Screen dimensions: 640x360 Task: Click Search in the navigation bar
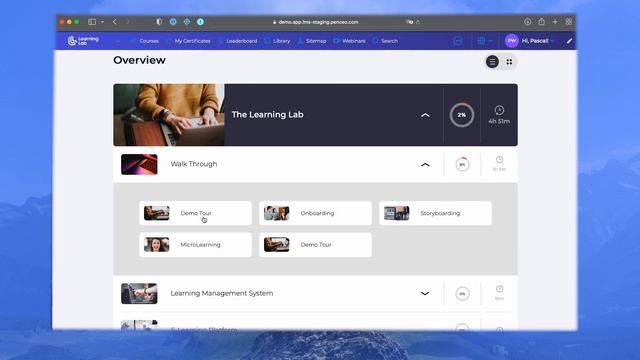[385, 41]
